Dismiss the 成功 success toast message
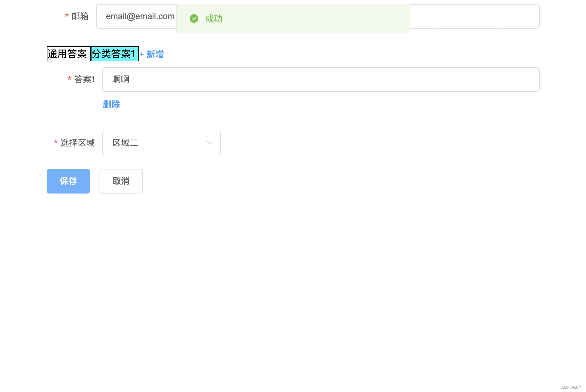 293,18
